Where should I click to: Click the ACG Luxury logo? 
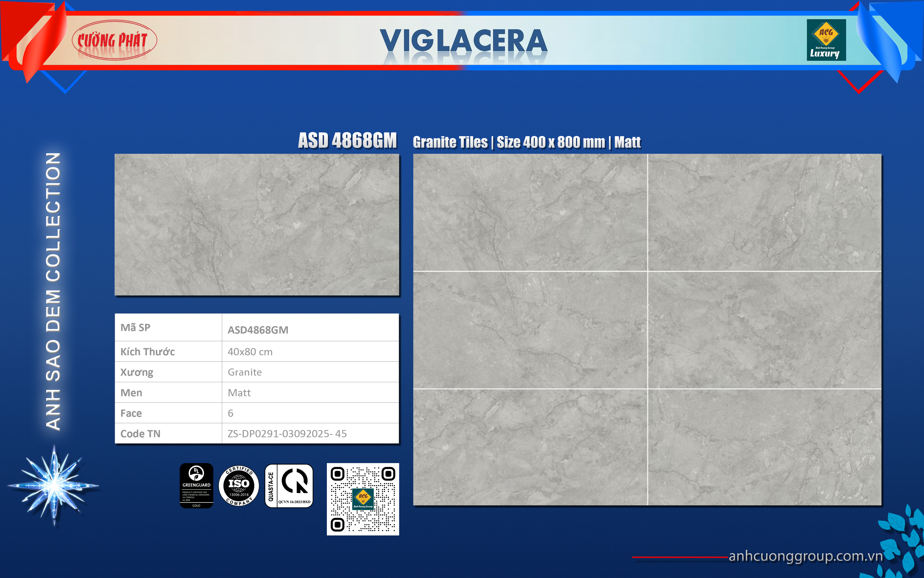click(x=826, y=40)
